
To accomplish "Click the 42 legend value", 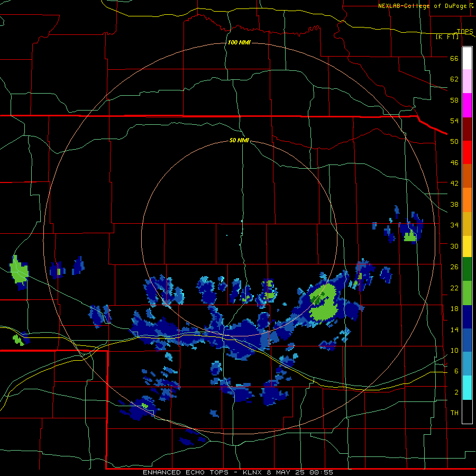I will (x=454, y=184).
